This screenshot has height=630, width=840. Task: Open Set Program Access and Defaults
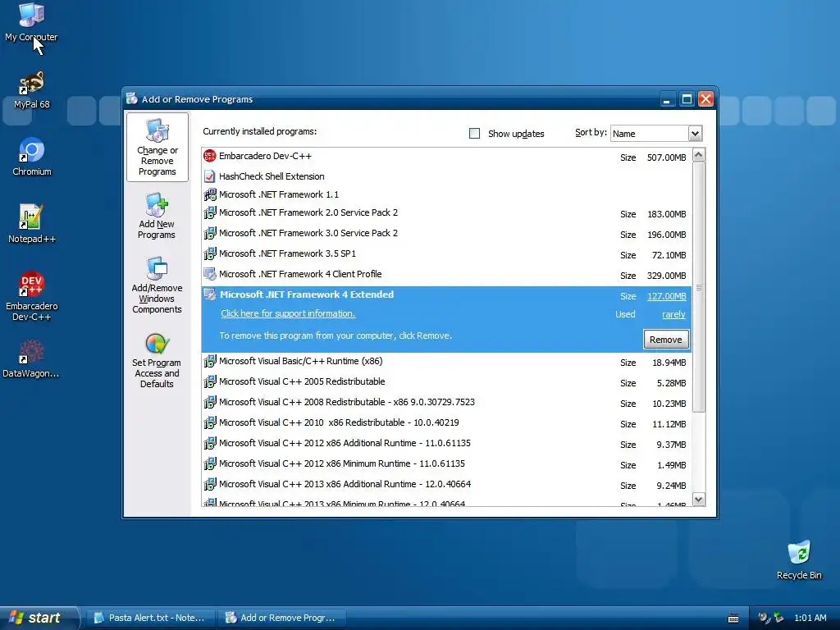pos(157,361)
